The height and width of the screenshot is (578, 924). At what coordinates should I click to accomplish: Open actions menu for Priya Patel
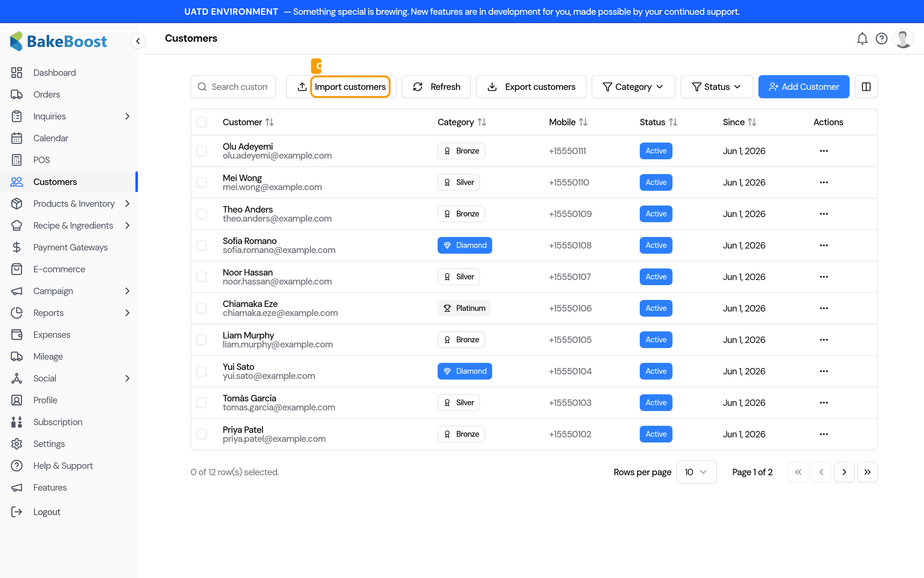[x=824, y=434]
